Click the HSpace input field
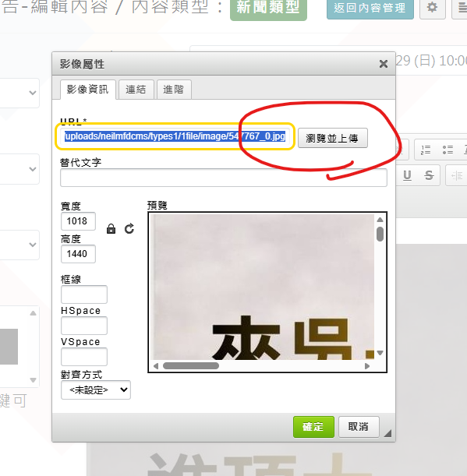467x476 pixels. [84, 326]
